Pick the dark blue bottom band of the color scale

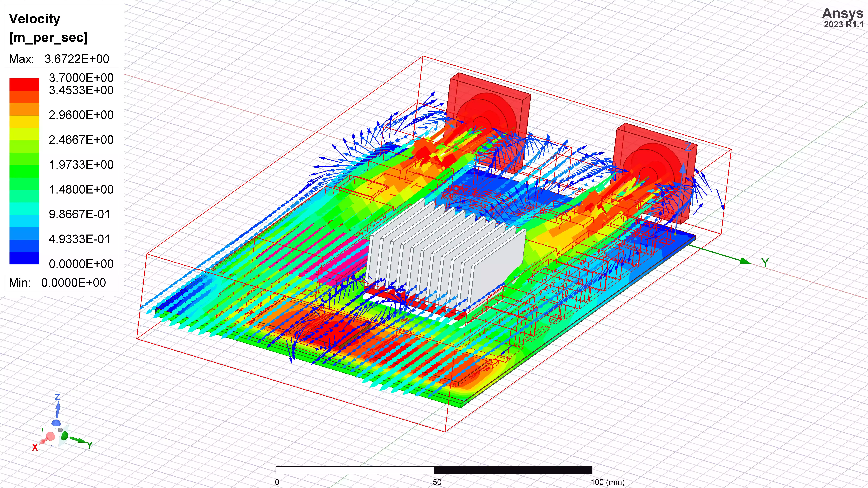tap(24, 258)
